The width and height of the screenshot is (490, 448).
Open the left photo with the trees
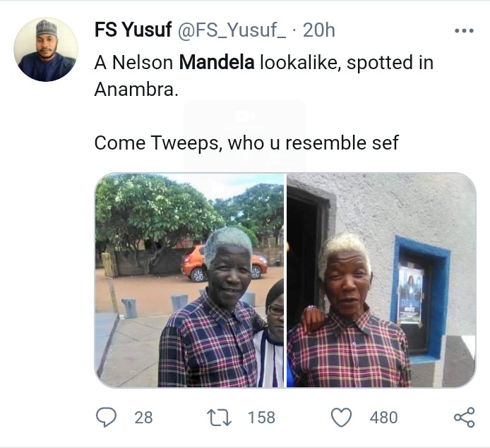[189, 280]
